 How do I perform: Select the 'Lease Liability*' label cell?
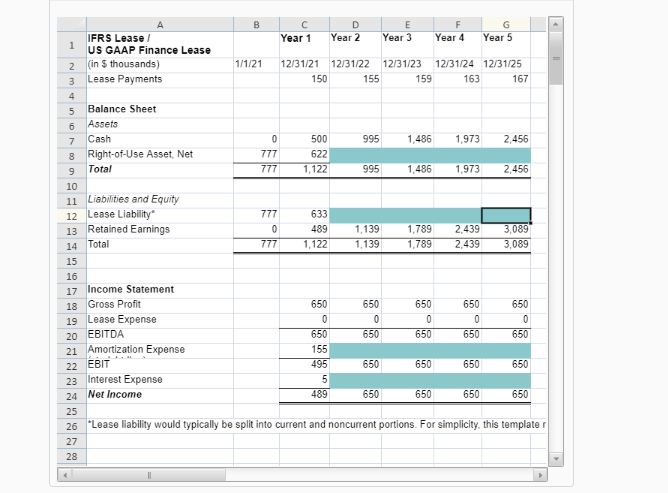(x=160, y=215)
